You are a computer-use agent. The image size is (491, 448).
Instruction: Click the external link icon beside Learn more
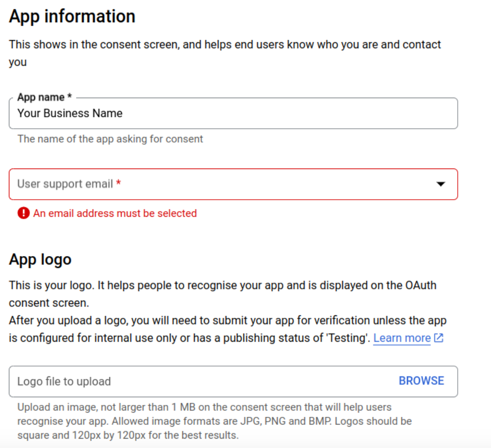[x=438, y=338]
